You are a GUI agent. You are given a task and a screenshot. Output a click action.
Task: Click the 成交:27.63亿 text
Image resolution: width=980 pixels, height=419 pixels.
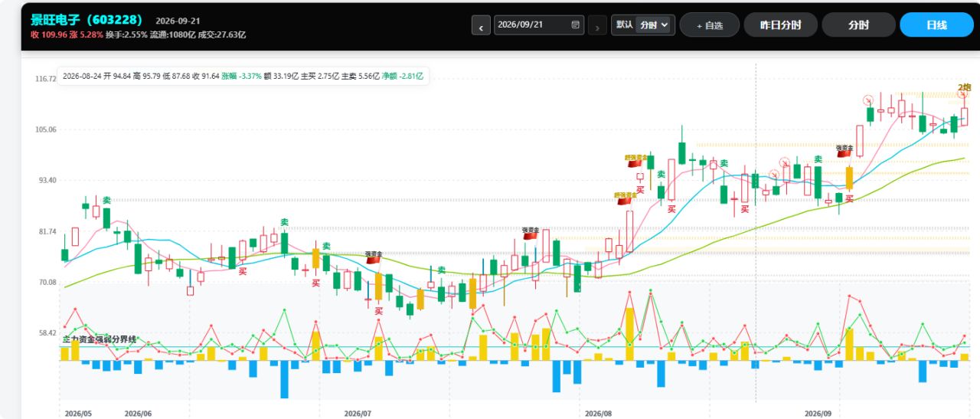click(222, 34)
